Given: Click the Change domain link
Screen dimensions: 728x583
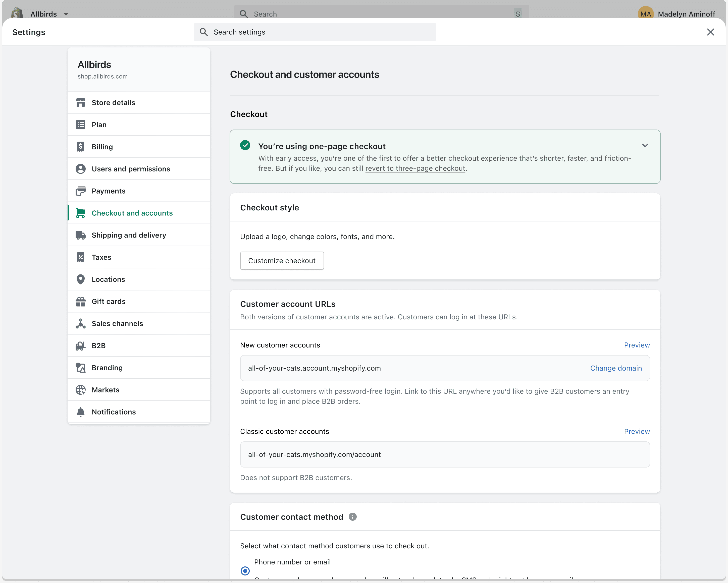Looking at the screenshot, I should 616,368.
